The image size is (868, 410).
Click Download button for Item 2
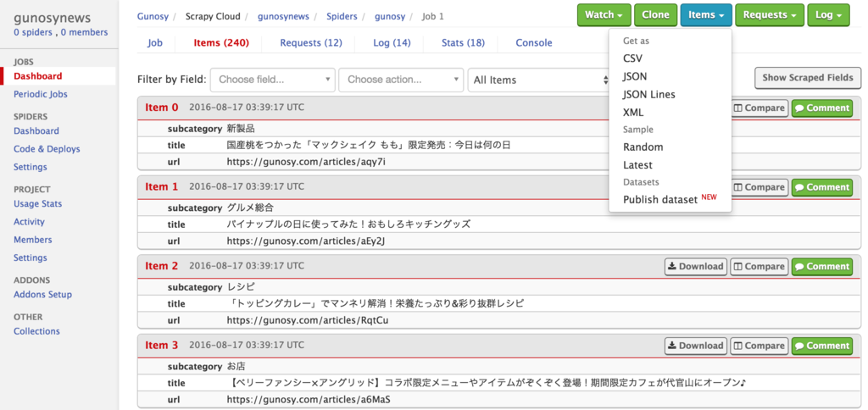696,266
